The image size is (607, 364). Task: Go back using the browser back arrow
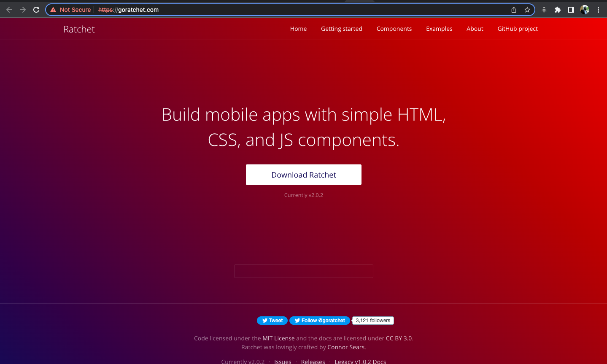tap(9, 10)
